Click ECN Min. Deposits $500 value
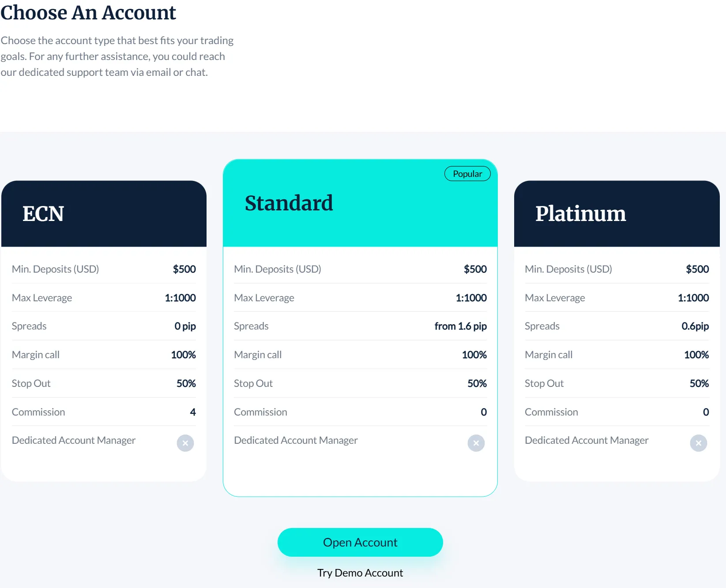Viewport: 726px width, 588px height. 184,269
